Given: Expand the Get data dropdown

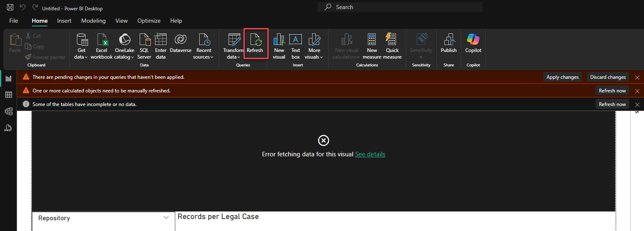Looking at the screenshot, I should [x=81, y=57].
